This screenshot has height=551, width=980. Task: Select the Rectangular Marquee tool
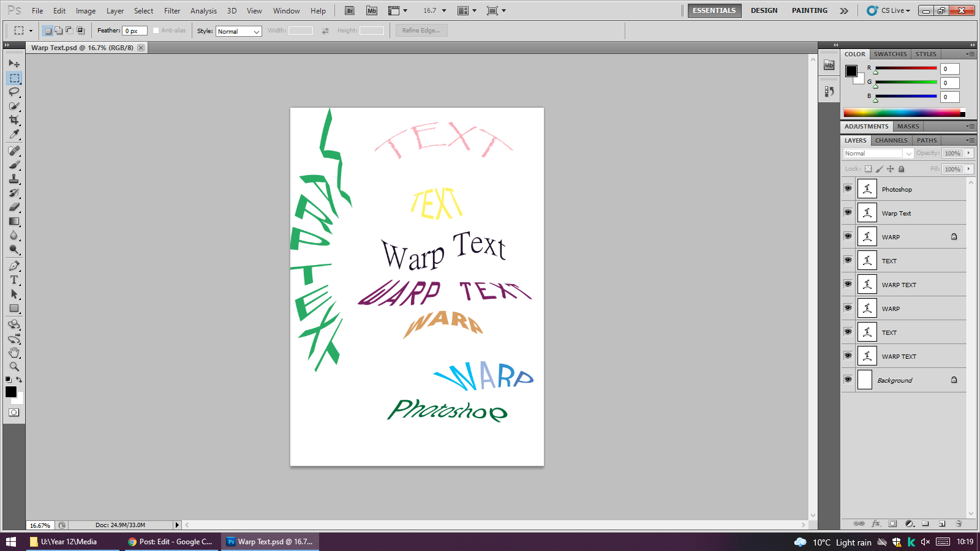click(x=14, y=78)
